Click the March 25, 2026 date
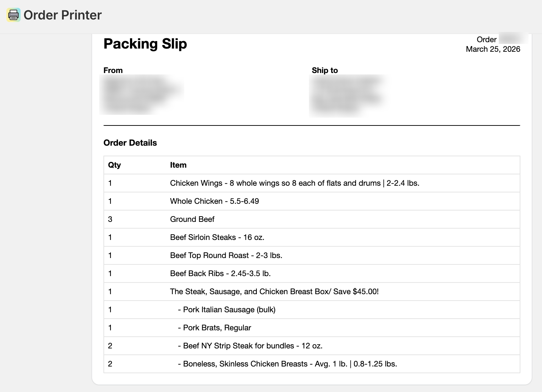This screenshot has height=392, width=542. [x=493, y=49]
